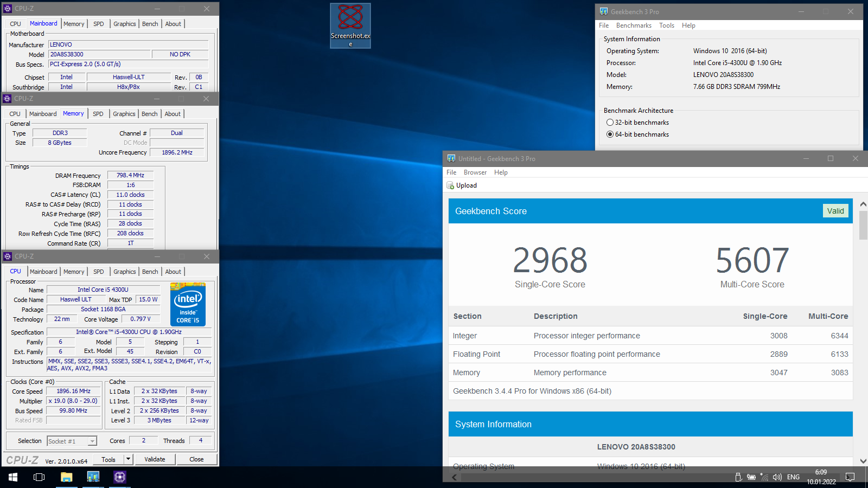Open the Benchmarks menu in Geekbench
Image resolution: width=868 pixels, height=488 pixels.
click(634, 25)
